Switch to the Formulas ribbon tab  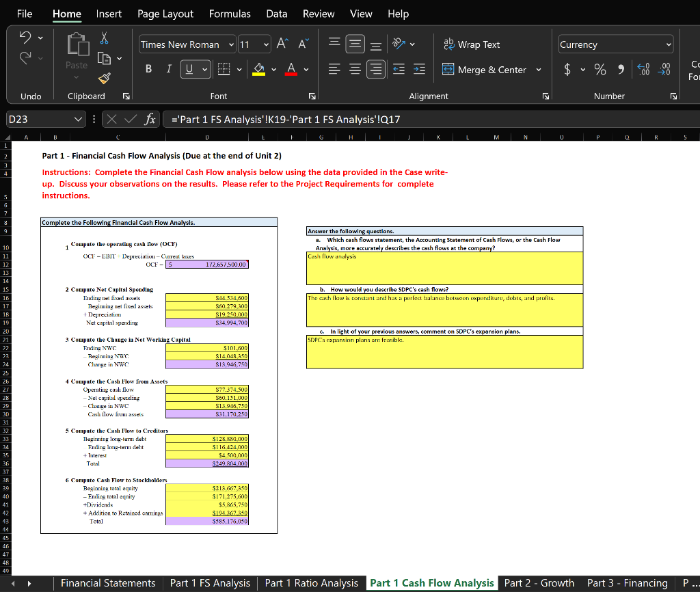pyautogui.click(x=230, y=14)
